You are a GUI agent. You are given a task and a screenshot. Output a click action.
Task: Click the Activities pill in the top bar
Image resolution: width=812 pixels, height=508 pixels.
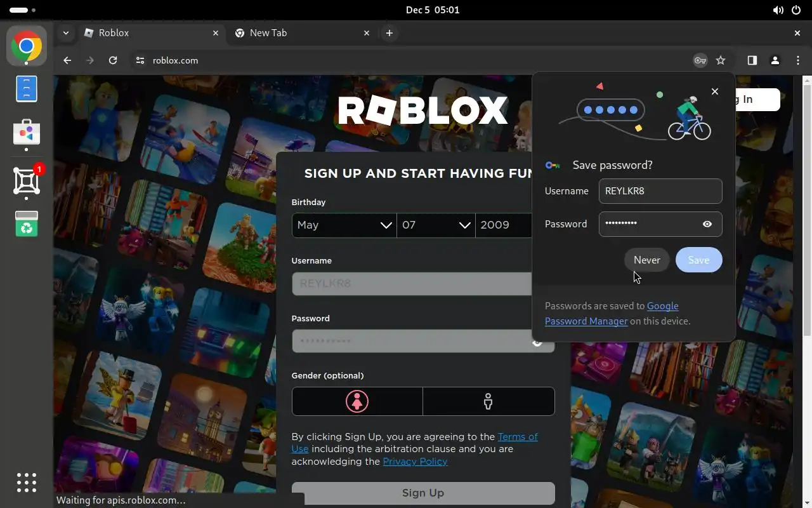23,10
